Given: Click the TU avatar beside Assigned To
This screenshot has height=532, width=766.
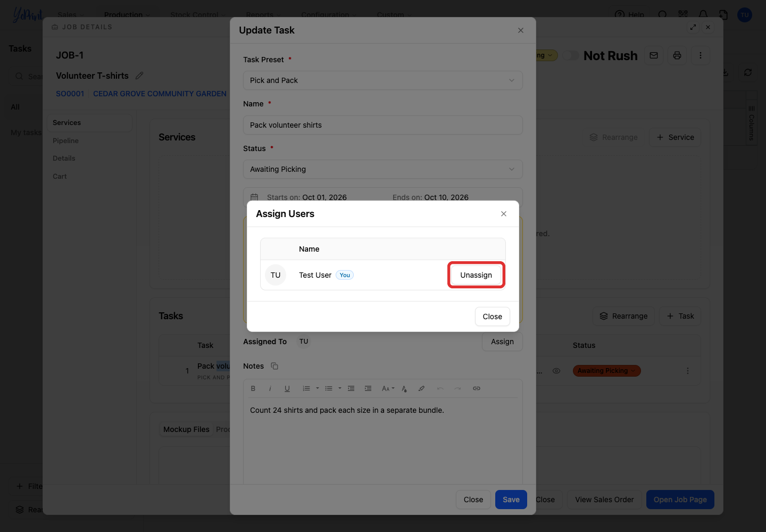Looking at the screenshot, I should tap(304, 342).
